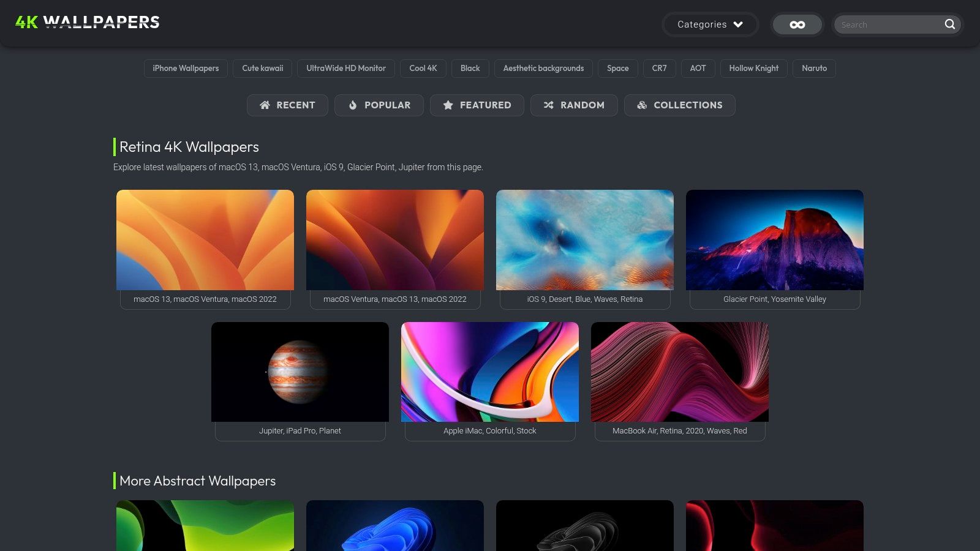Image resolution: width=980 pixels, height=551 pixels.
Task: Expand the Categories dropdown
Action: (710, 24)
